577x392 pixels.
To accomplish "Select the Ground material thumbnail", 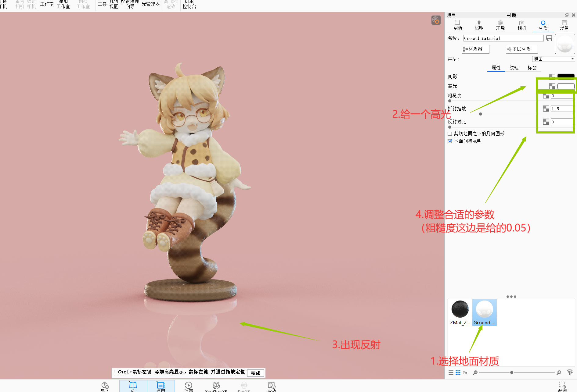I will (485, 312).
